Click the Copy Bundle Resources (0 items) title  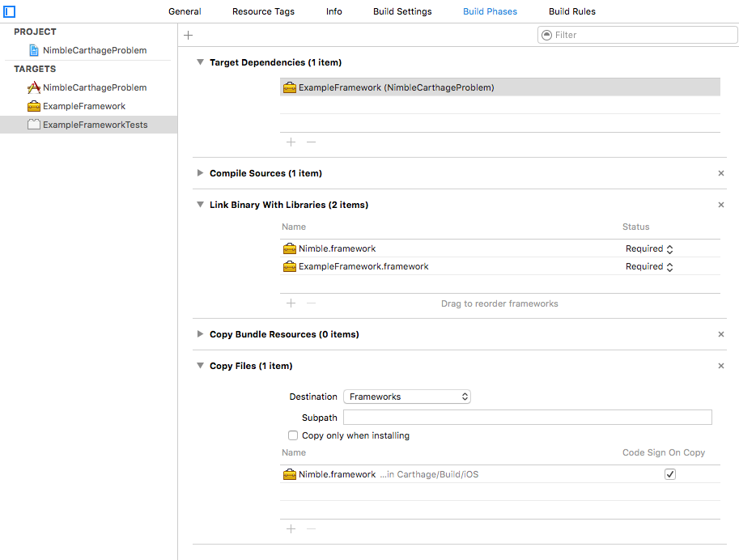coord(284,334)
